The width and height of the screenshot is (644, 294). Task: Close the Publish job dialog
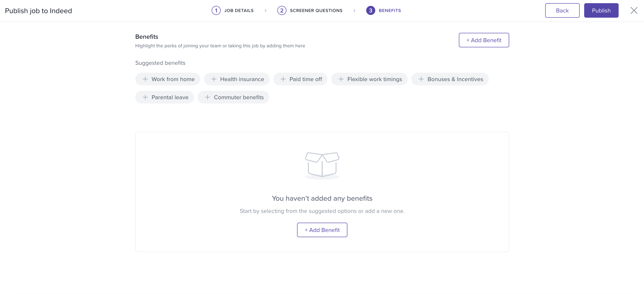pyautogui.click(x=634, y=10)
